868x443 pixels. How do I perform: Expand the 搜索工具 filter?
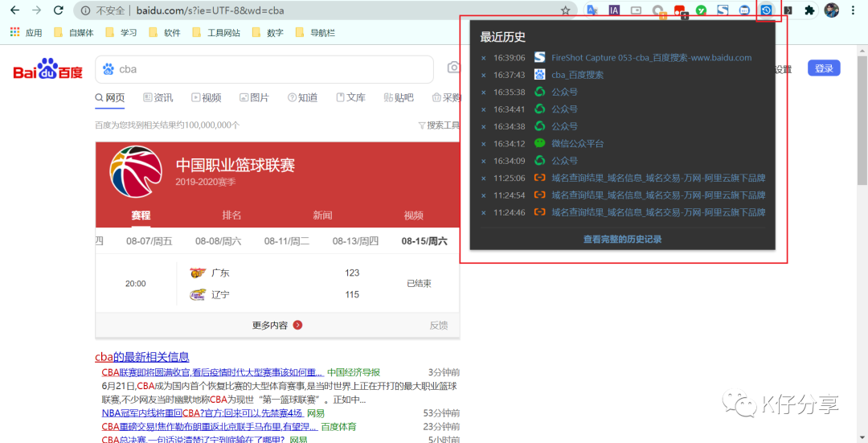(439, 125)
